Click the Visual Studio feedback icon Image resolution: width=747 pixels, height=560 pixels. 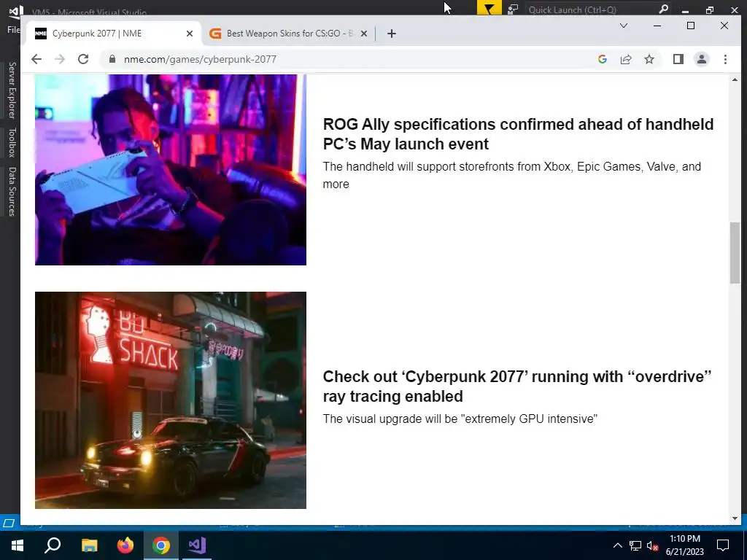pos(513,9)
